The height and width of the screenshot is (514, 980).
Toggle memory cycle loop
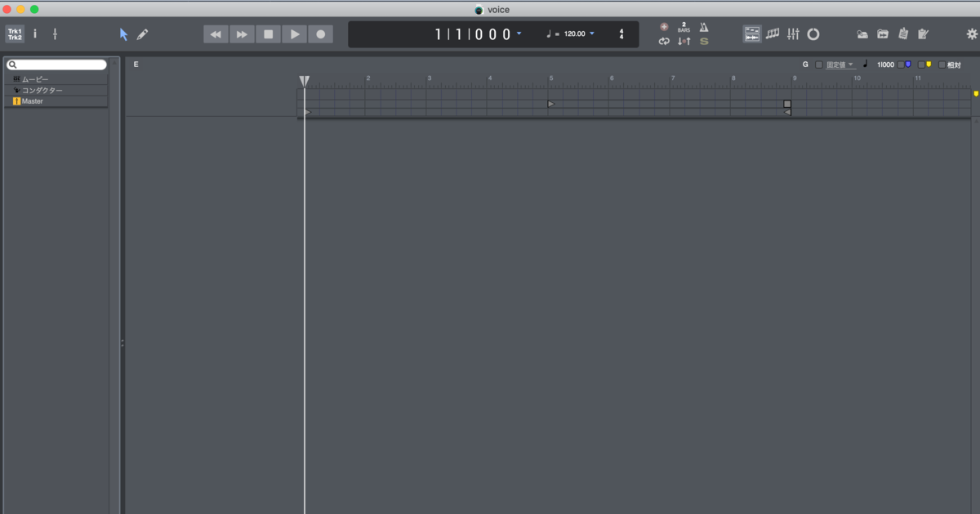click(x=664, y=41)
